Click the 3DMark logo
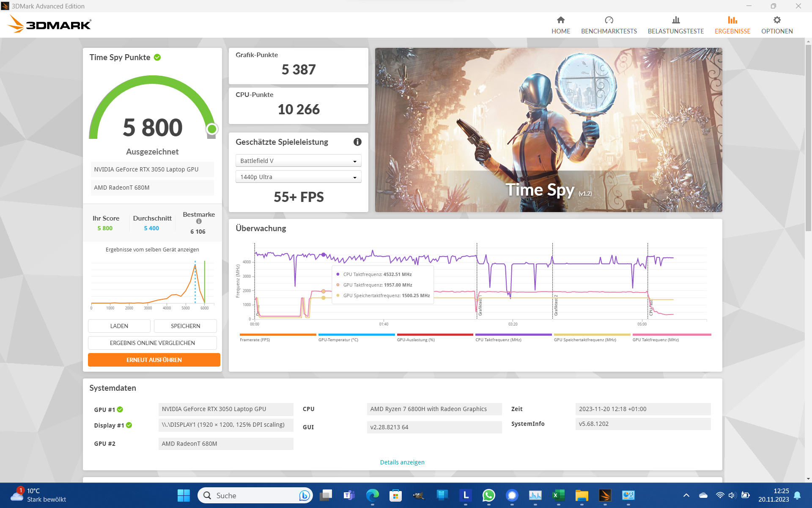 pos(49,24)
